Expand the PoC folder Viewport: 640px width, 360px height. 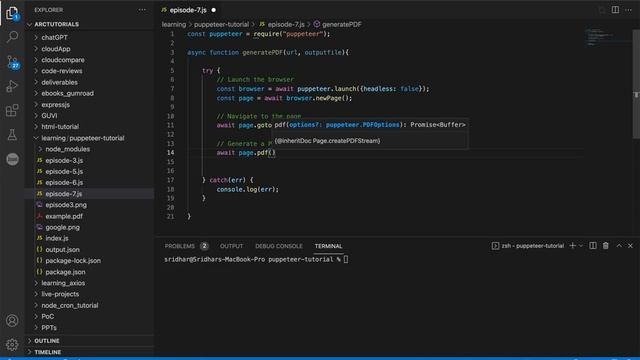click(47, 317)
